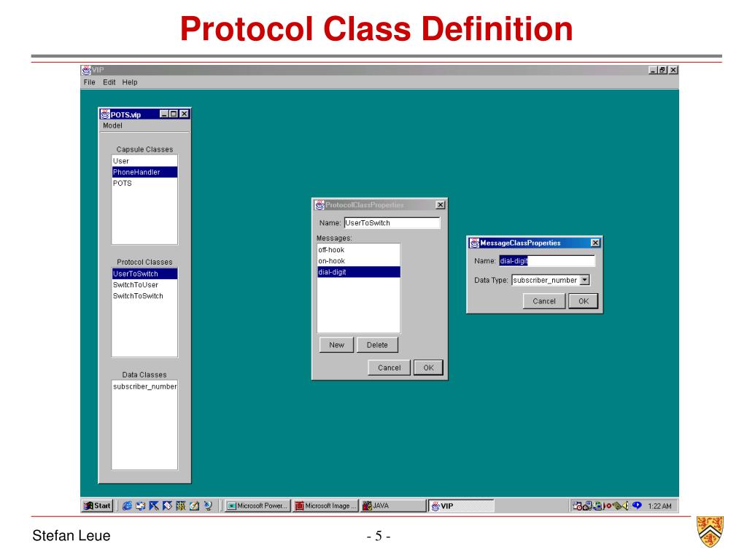Image resolution: width=747 pixels, height=560 pixels.
Task: Select dial-digit in Messages list
Action: point(358,272)
